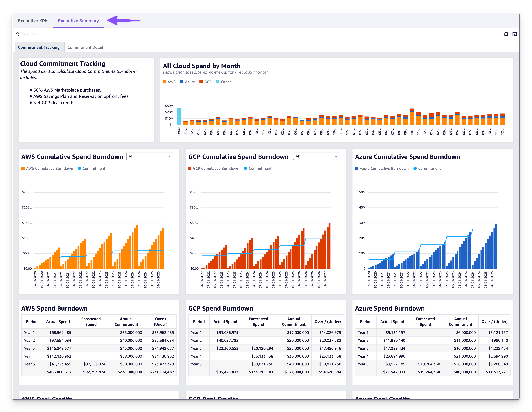Click the Azure Cumulative Burndown legend item
This screenshot has width=532, height=412.
coord(382,168)
